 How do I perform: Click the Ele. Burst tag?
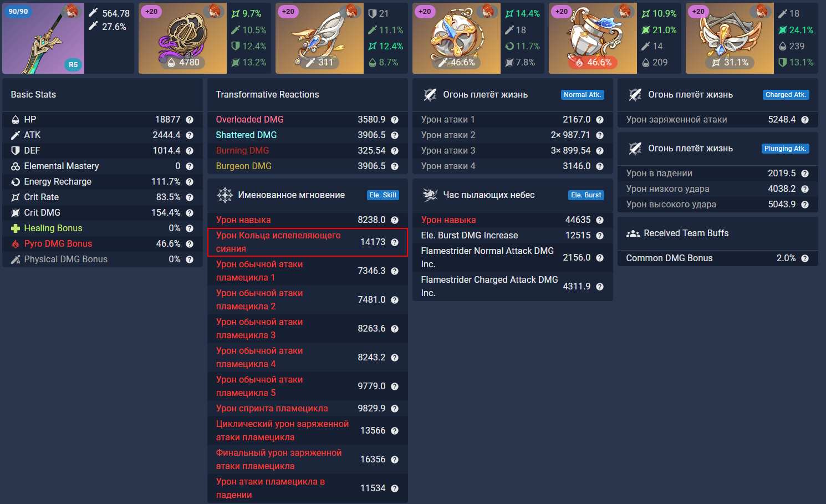pyautogui.click(x=587, y=195)
